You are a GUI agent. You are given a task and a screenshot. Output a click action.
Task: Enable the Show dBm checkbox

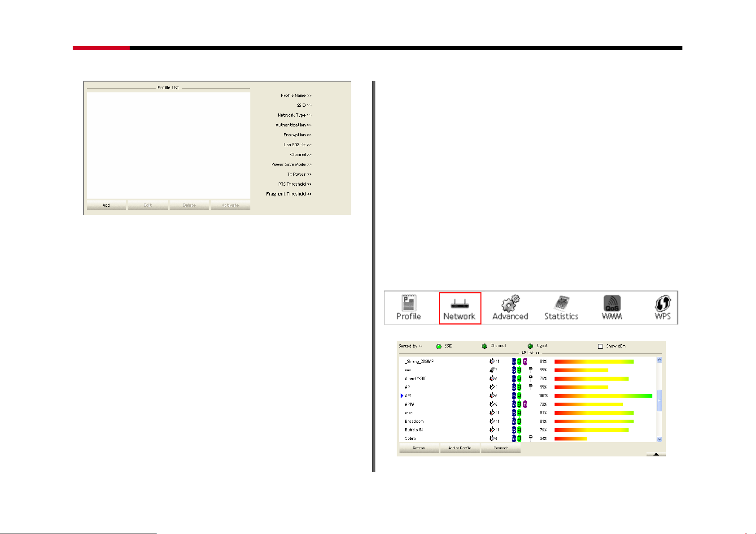[600, 346]
